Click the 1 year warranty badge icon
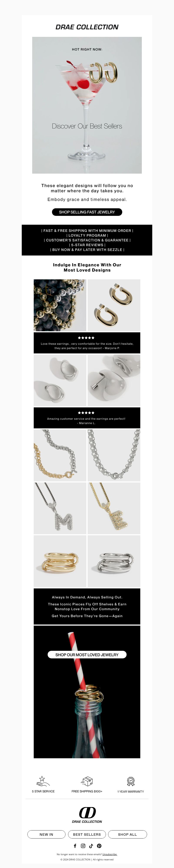 (131, 781)
